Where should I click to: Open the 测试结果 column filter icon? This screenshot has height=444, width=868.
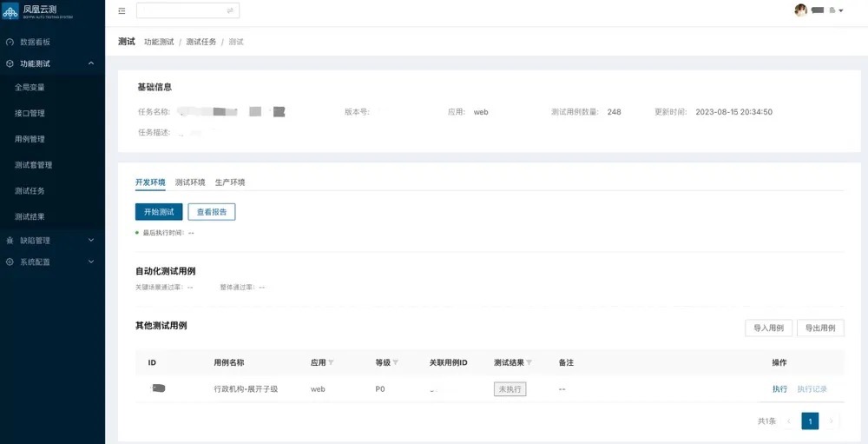click(x=529, y=362)
